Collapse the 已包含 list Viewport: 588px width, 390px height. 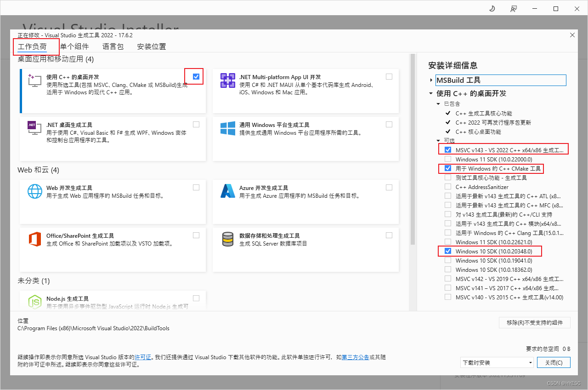tap(438, 103)
